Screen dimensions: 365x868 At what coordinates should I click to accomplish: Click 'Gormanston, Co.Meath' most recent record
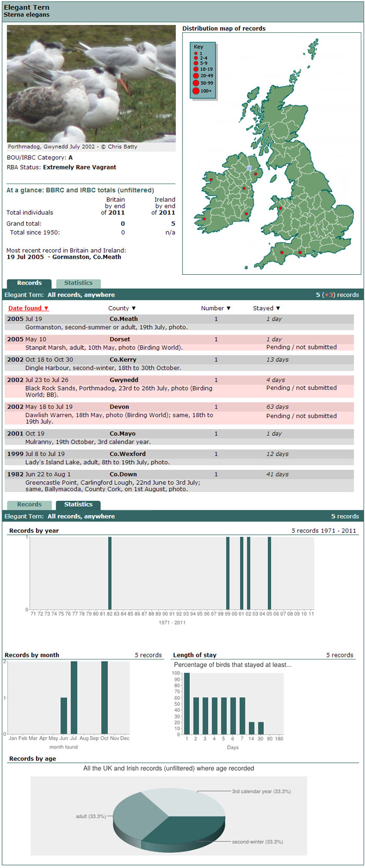tap(87, 257)
